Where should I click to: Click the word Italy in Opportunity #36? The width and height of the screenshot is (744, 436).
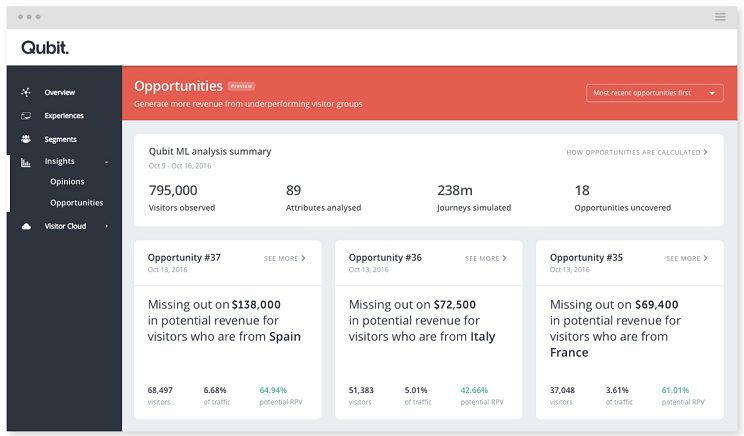pos(483,337)
